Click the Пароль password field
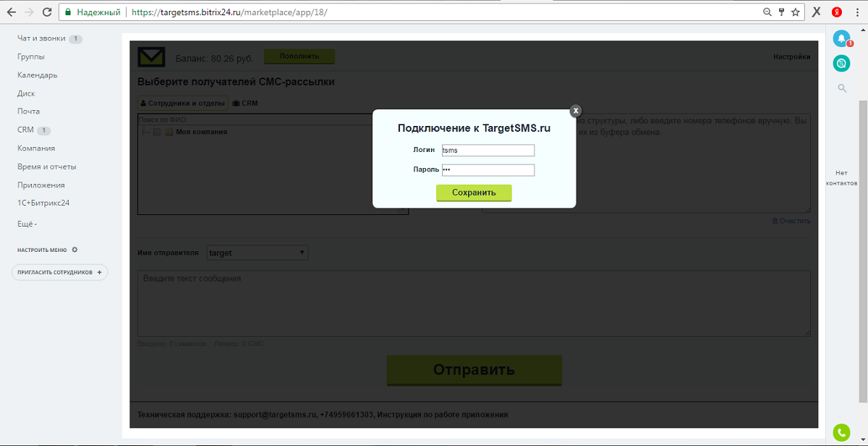Image resolution: width=868 pixels, height=446 pixels. tap(488, 170)
